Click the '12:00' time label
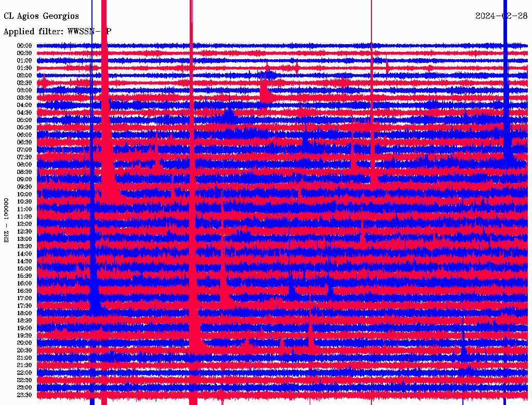The height and width of the screenshot is (405, 532). pyautogui.click(x=24, y=224)
